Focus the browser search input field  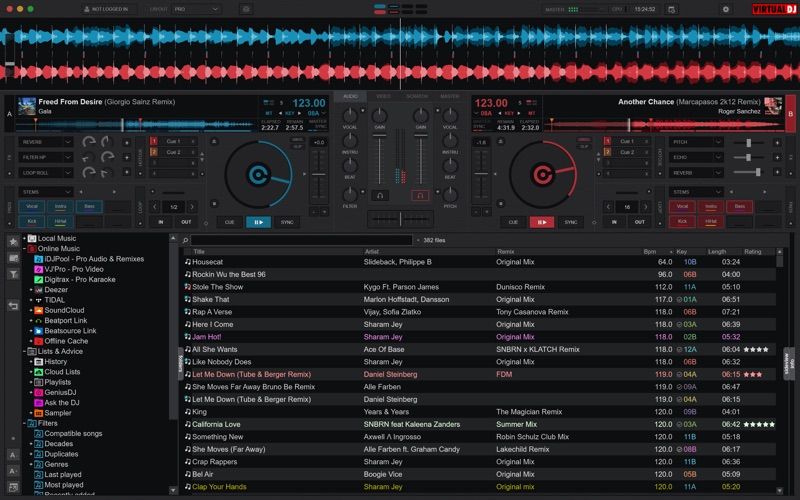[301, 240]
